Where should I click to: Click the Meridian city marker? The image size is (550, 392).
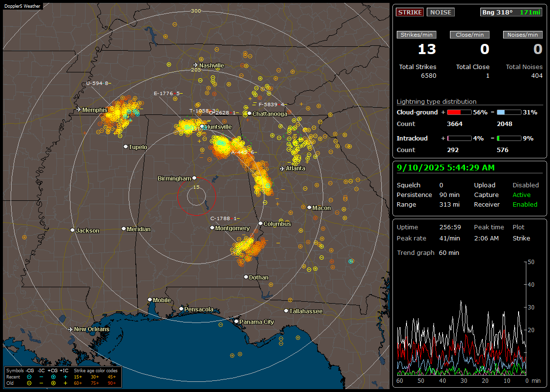(x=123, y=228)
